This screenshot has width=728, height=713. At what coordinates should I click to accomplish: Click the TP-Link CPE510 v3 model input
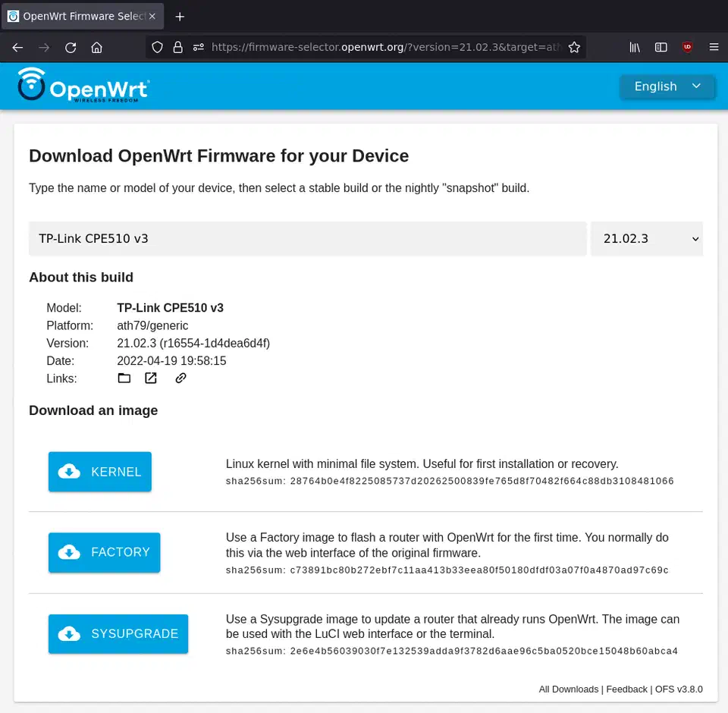(x=307, y=239)
